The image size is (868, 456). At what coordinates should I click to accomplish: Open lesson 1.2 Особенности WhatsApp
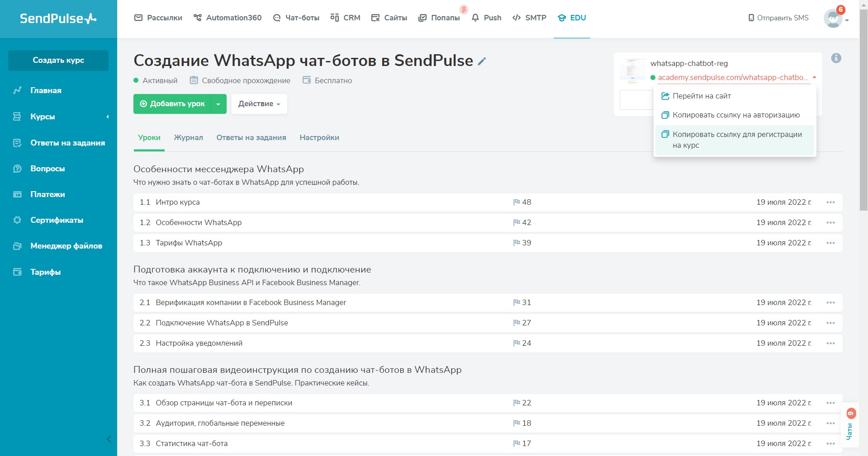point(488,222)
